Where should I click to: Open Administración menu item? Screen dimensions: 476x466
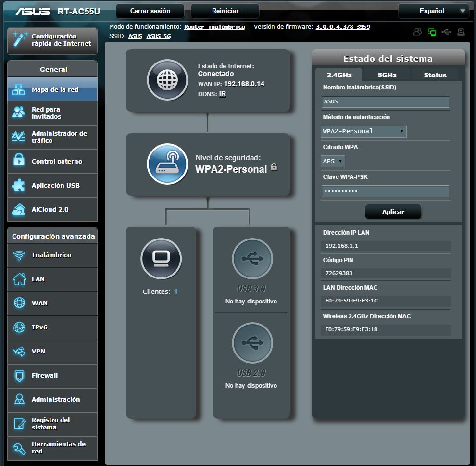(52, 400)
